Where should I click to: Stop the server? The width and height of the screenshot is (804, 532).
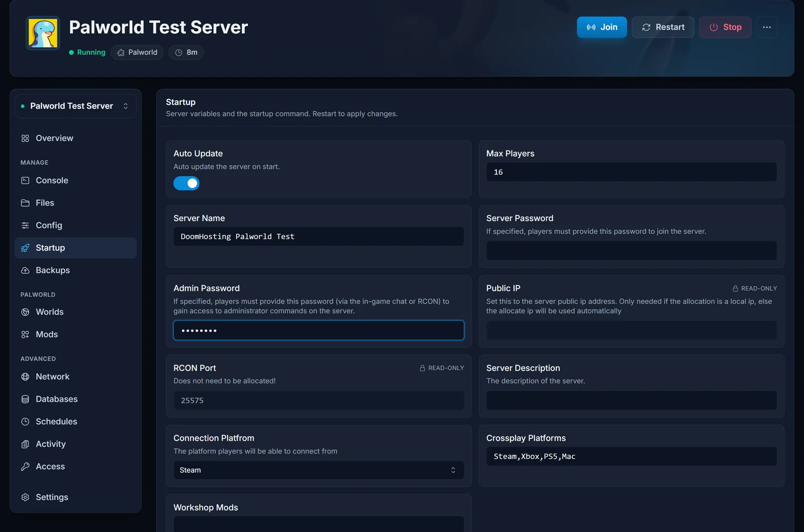click(x=725, y=27)
